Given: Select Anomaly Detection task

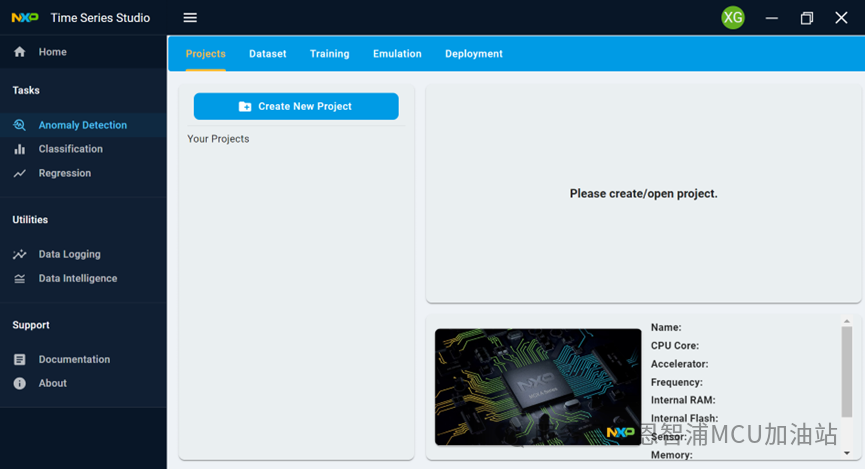Looking at the screenshot, I should (83, 125).
